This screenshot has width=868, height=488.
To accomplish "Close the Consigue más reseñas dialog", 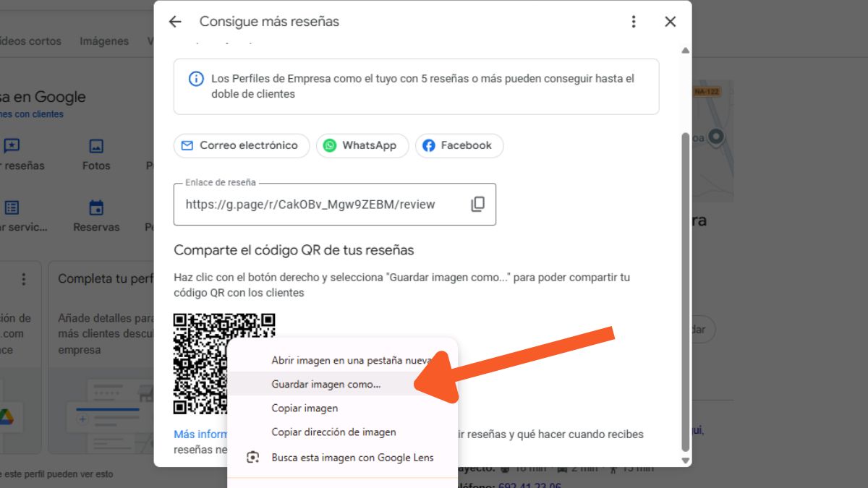I will [x=670, y=22].
